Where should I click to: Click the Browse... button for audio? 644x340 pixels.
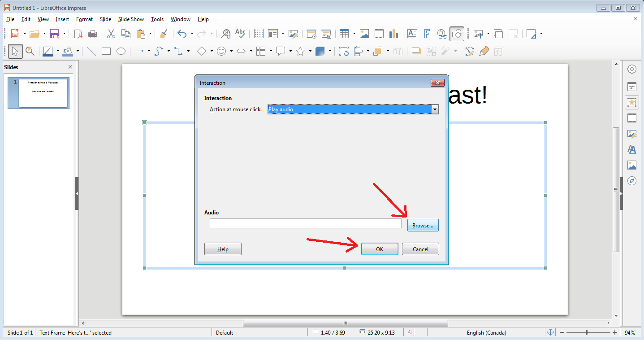point(423,225)
